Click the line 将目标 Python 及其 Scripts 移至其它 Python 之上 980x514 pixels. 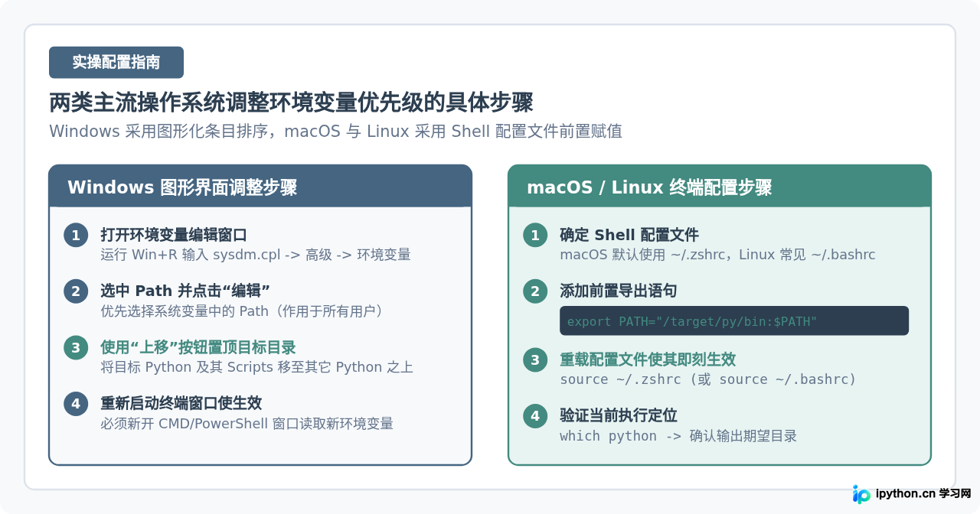(x=257, y=367)
